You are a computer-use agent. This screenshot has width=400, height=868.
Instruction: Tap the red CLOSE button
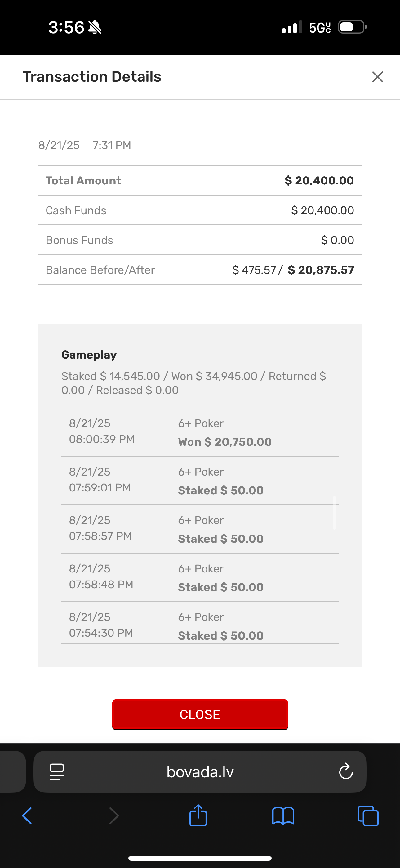click(200, 714)
